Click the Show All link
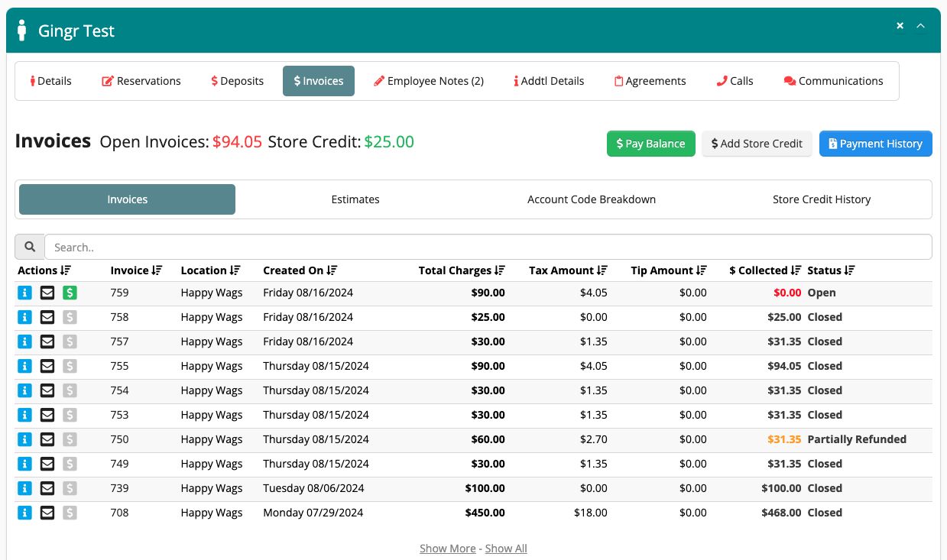Image resolution: width=947 pixels, height=560 pixels. pyautogui.click(x=505, y=548)
